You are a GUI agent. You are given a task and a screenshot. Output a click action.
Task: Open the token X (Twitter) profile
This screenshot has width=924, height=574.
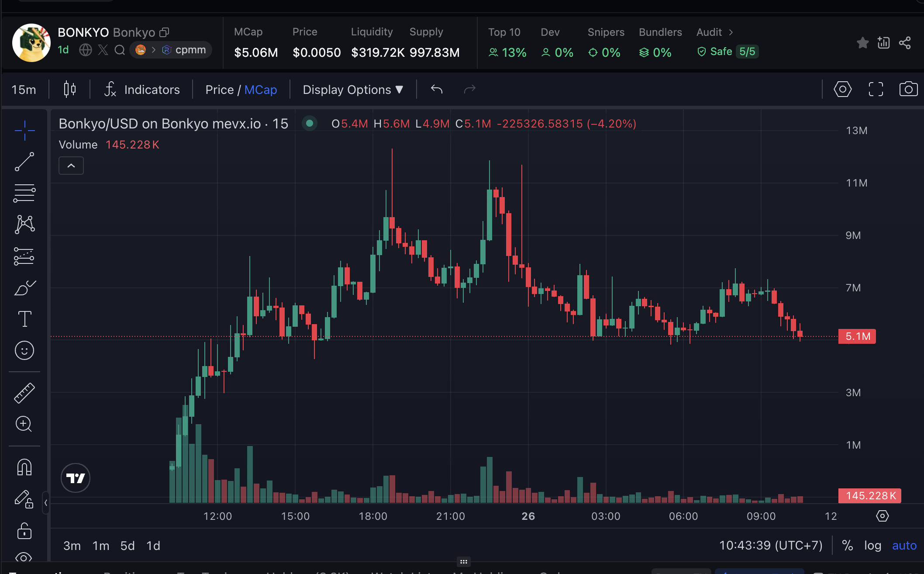[x=103, y=50]
